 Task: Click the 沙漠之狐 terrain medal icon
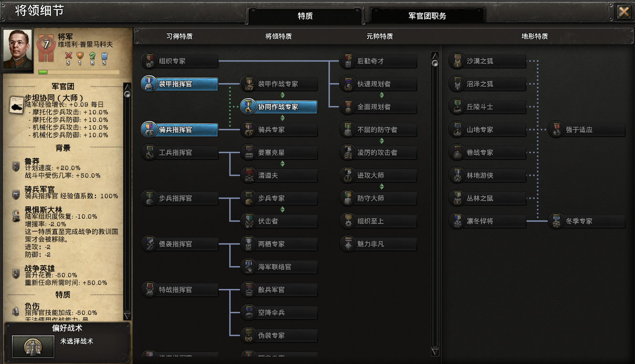click(x=458, y=61)
